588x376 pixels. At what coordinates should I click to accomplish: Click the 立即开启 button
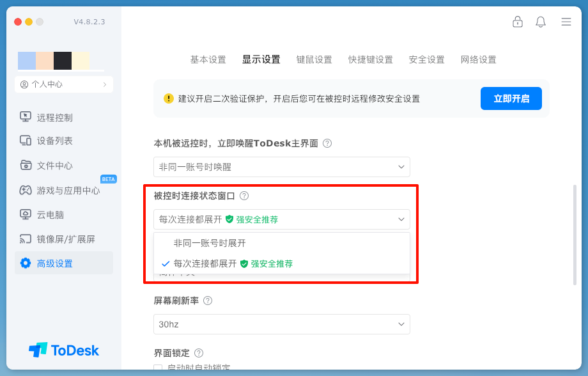tap(511, 98)
